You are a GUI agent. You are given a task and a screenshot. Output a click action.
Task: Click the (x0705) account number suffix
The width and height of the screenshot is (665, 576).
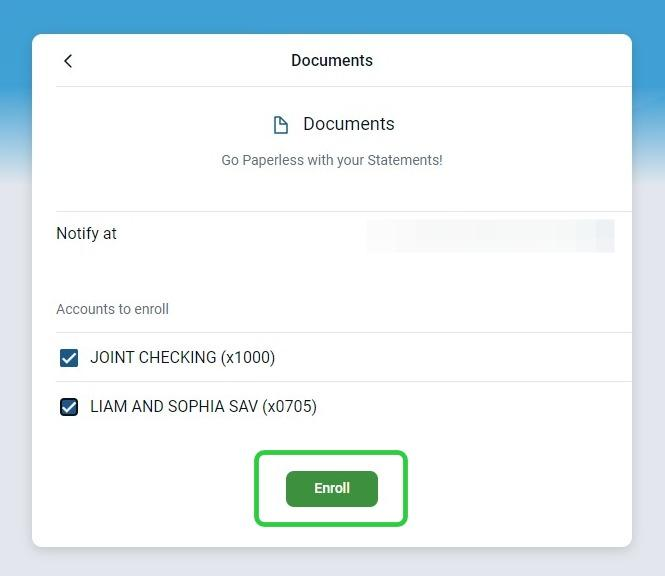coord(289,406)
